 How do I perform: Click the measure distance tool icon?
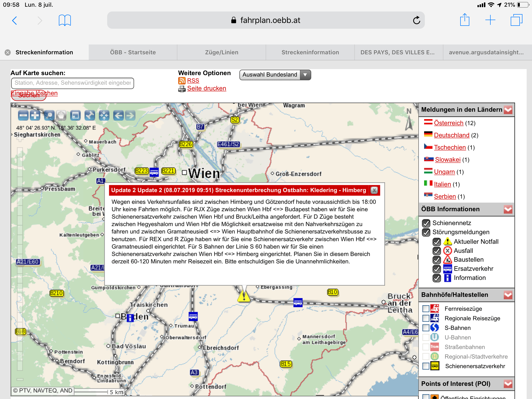click(x=90, y=116)
